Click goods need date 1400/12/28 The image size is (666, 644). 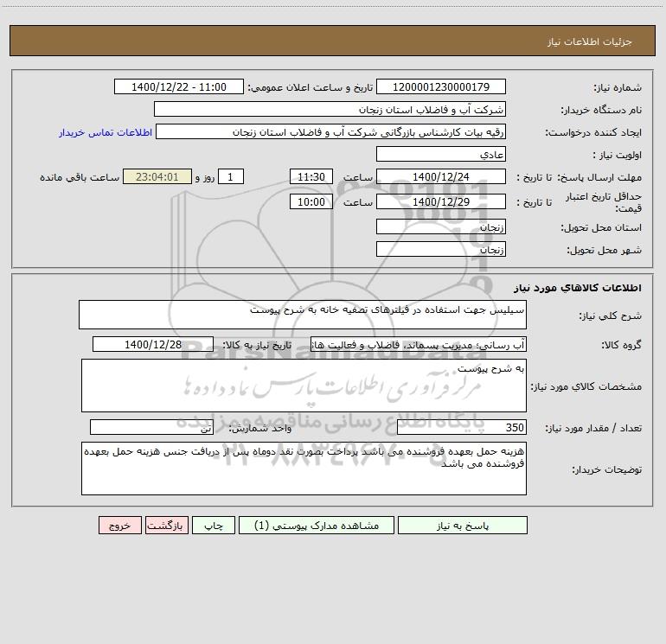[153, 344]
